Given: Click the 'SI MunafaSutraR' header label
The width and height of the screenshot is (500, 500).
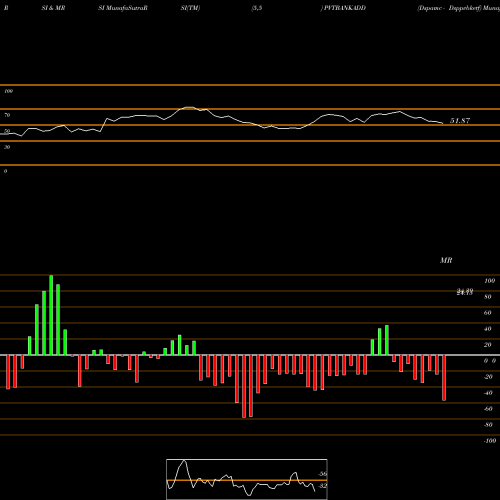Looking at the screenshot, I should pyautogui.click(x=123, y=8).
